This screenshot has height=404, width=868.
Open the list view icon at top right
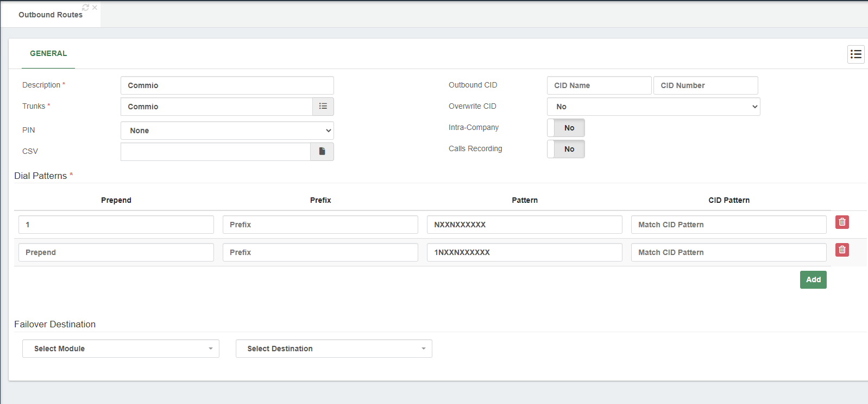856,54
